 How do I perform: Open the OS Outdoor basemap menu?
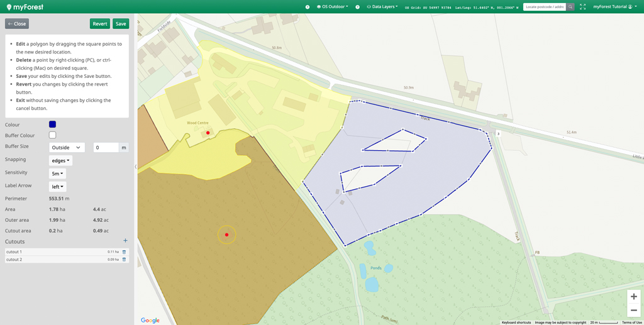point(332,7)
